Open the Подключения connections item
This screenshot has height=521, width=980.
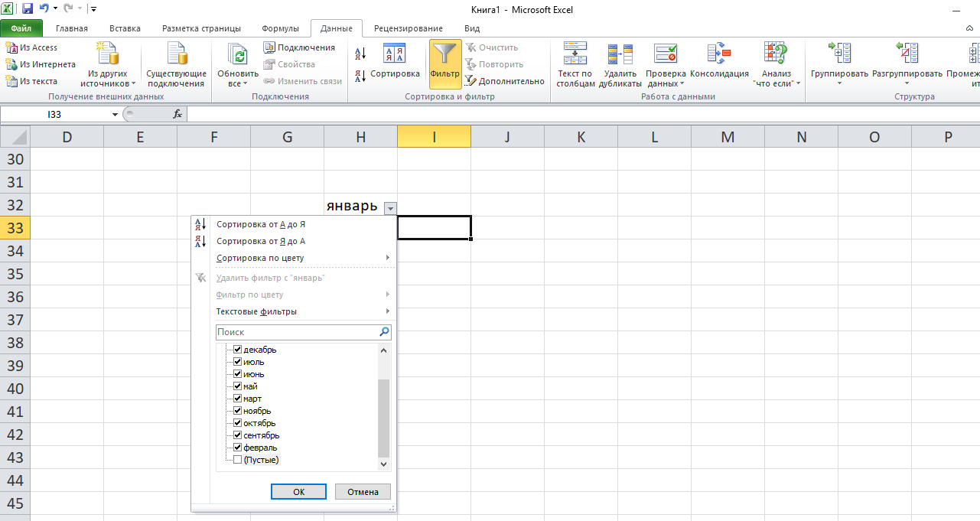tap(299, 47)
